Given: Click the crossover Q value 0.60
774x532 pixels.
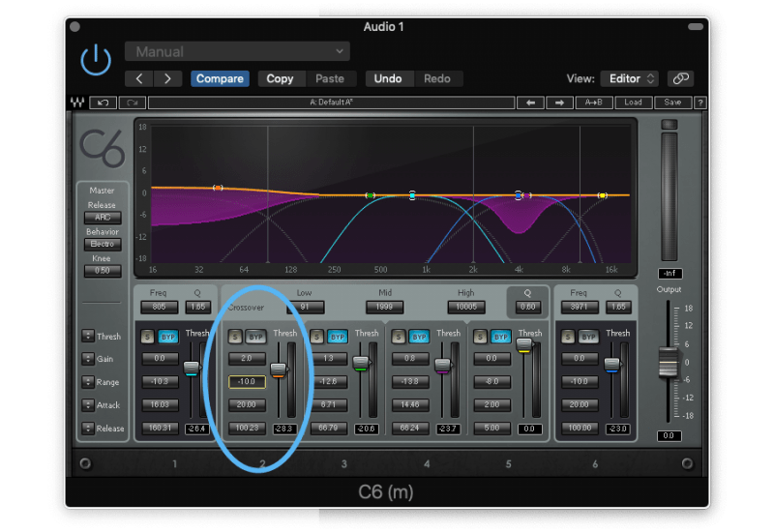Looking at the screenshot, I should coord(527,307).
